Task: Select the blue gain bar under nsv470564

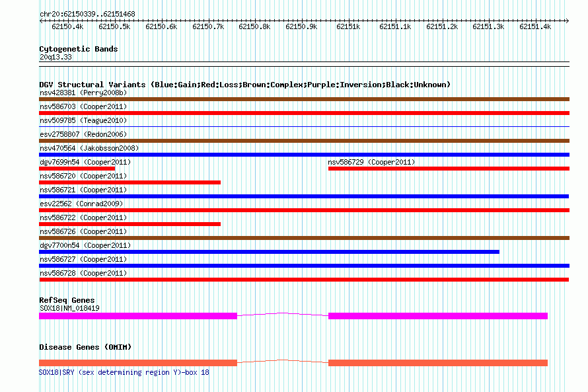Action: tap(304, 155)
